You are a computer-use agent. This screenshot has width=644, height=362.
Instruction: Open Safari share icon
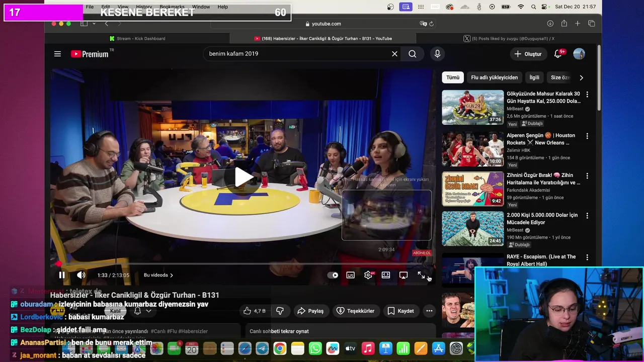click(x=564, y=24)
